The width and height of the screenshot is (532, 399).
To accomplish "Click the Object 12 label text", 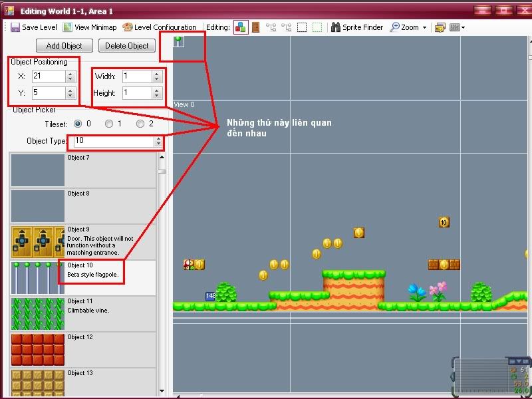I will [x=80, y=337].
